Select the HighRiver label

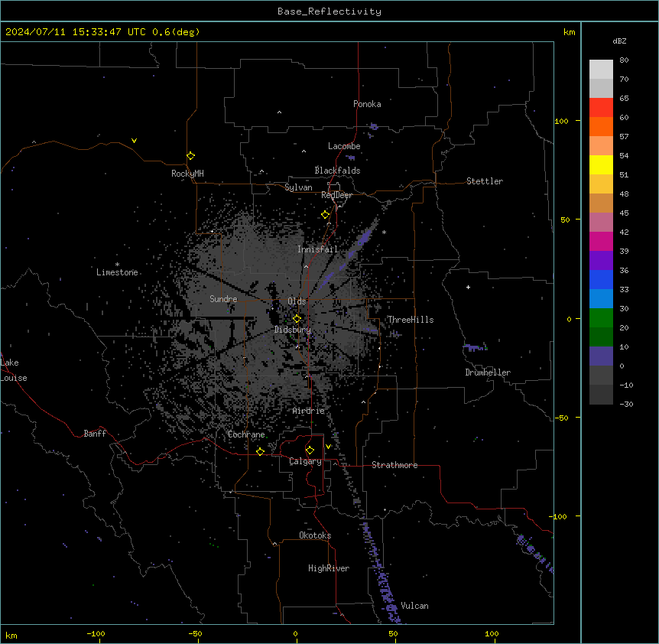point(329,568)
